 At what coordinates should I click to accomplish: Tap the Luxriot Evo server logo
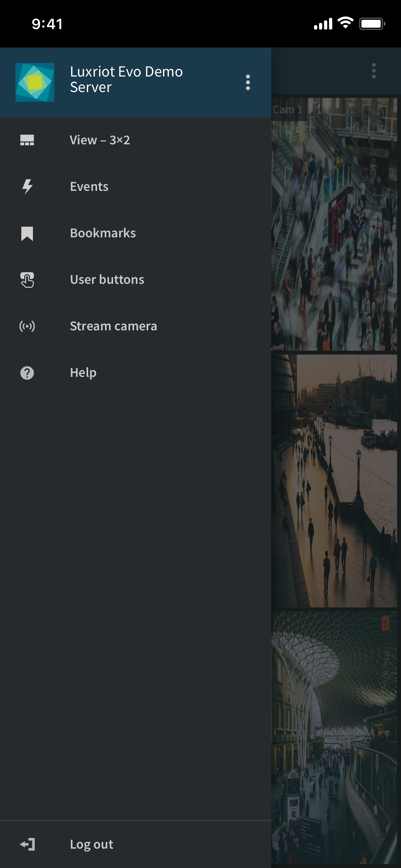coord(35,82)
